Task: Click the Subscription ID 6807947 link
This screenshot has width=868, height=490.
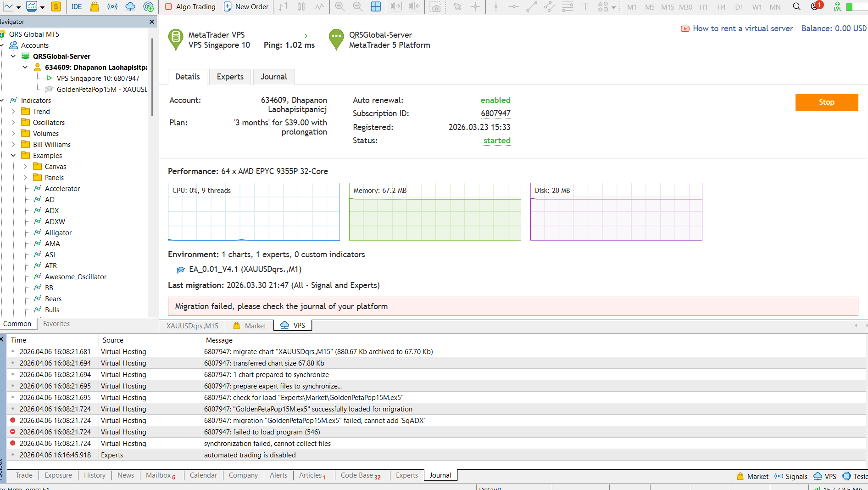Action: coord(495,113)
